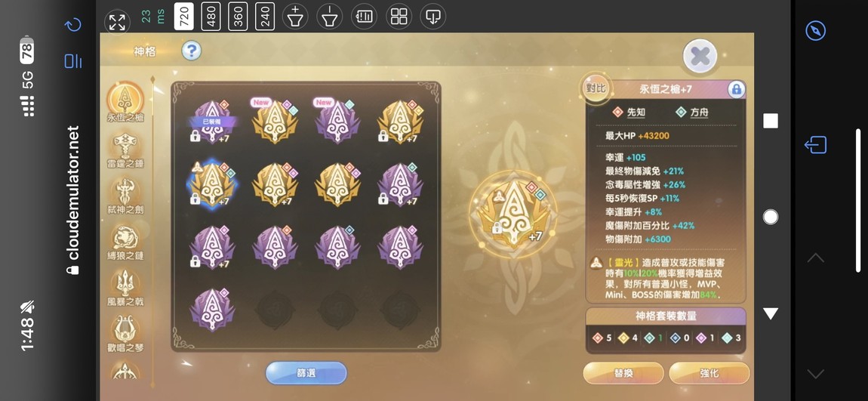This screenshot has width=868, height=401.
Task: Select the 風暴之戟 sidebar category
Action: point(125,288)
